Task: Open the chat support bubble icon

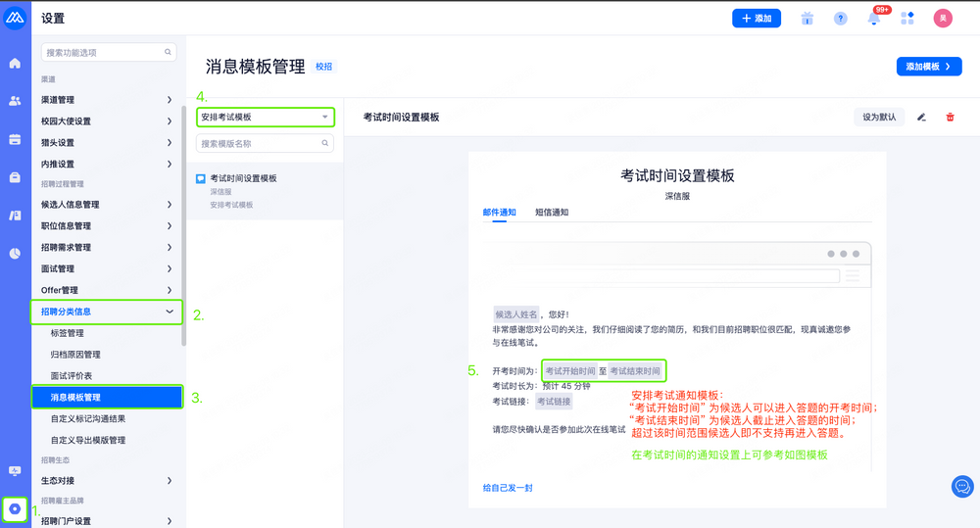Action: 962,487
